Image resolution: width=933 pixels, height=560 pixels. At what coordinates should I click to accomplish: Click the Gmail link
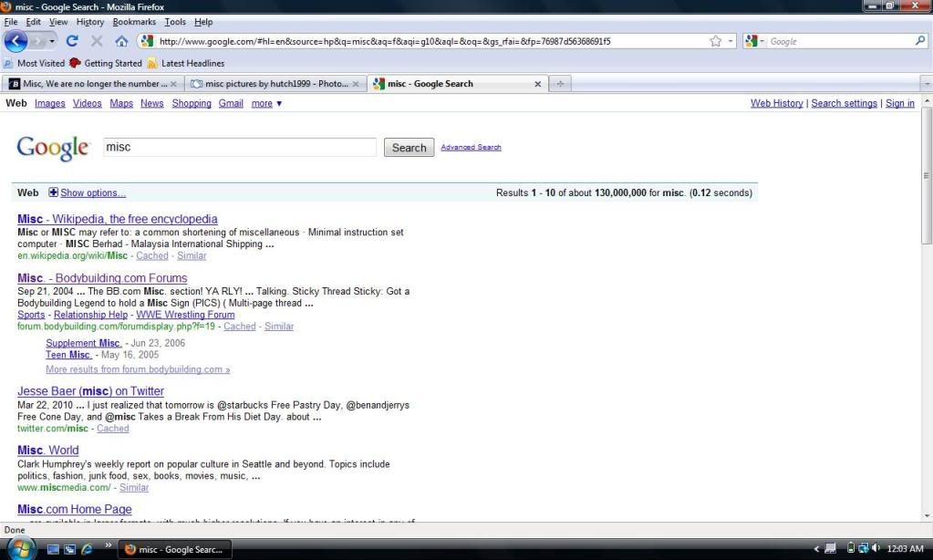(x=231, y=103)
